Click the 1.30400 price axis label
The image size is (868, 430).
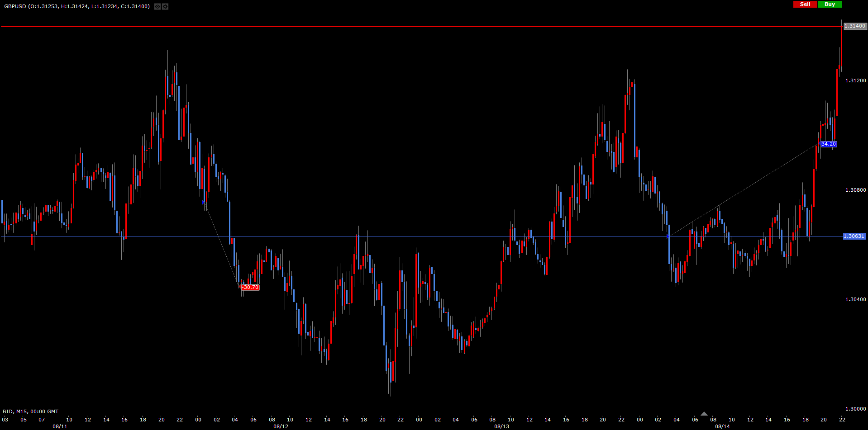coord(855,299)
